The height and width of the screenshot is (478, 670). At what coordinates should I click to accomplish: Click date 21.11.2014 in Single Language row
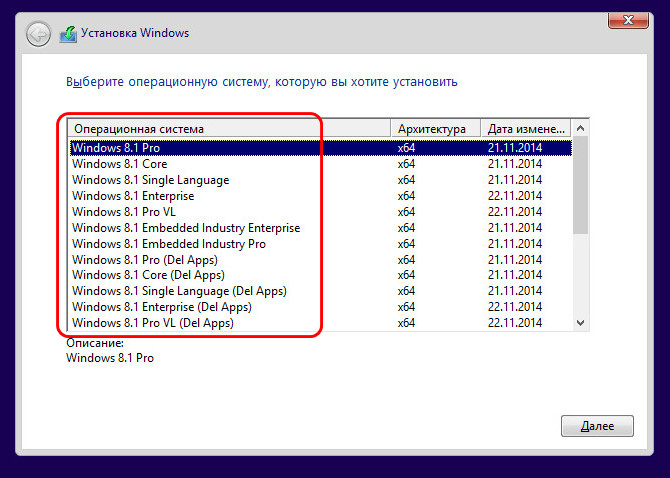[515, 180]
